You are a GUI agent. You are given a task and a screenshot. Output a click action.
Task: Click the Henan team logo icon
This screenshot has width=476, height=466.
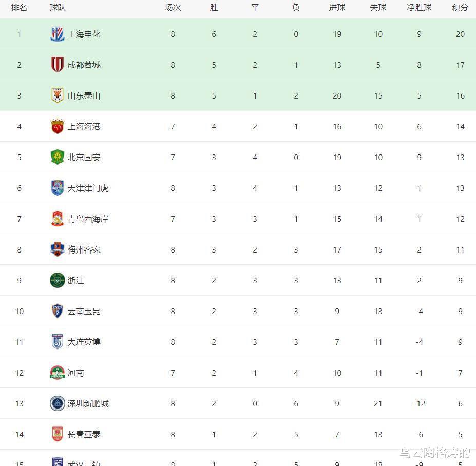click(x=57, y=373)
